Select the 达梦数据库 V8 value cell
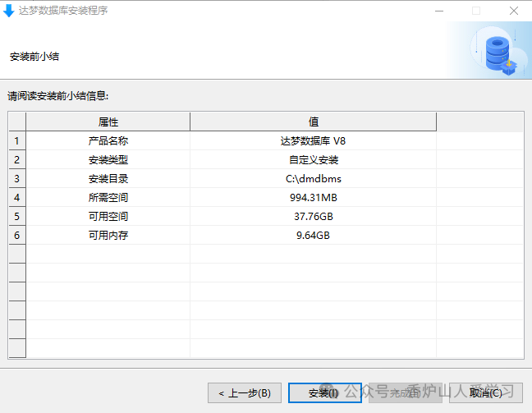The image size is (532, 413). coord(313,141)
